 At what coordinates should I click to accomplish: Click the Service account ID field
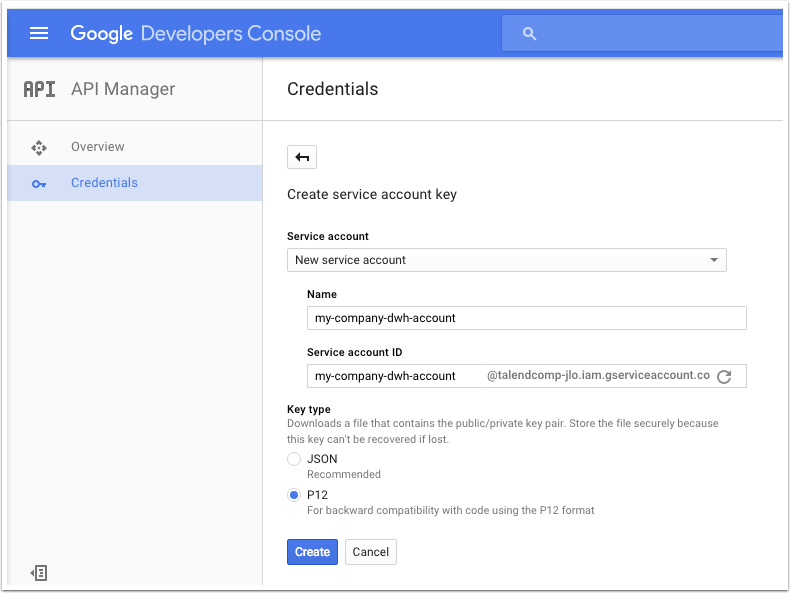[x=526, y=376]
